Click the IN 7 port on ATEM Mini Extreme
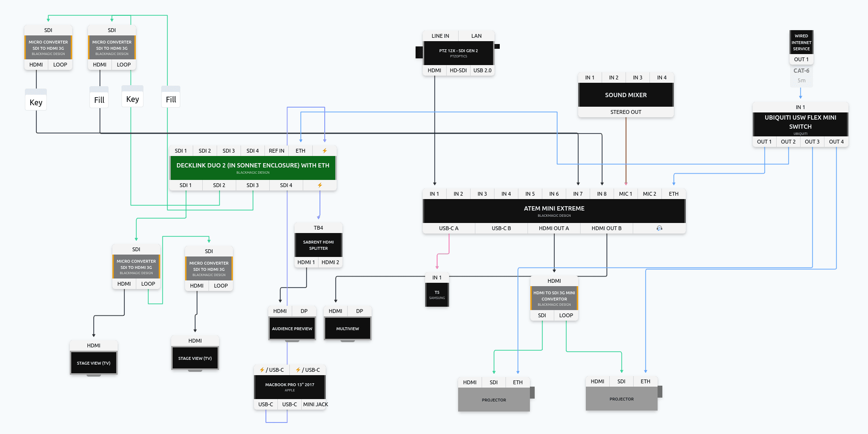Viewport: 868px width, 434px height. pyautogui.click(x=578, y=194)
